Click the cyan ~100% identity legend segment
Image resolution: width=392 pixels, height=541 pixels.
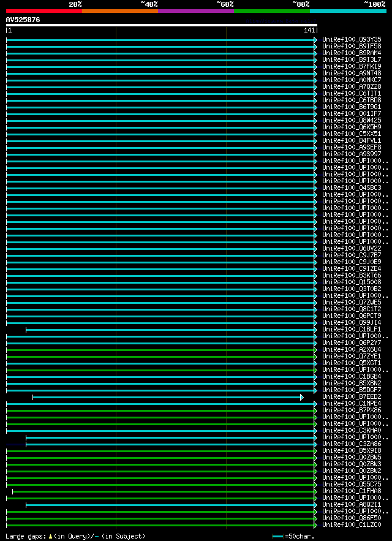(x=348, y=11)
